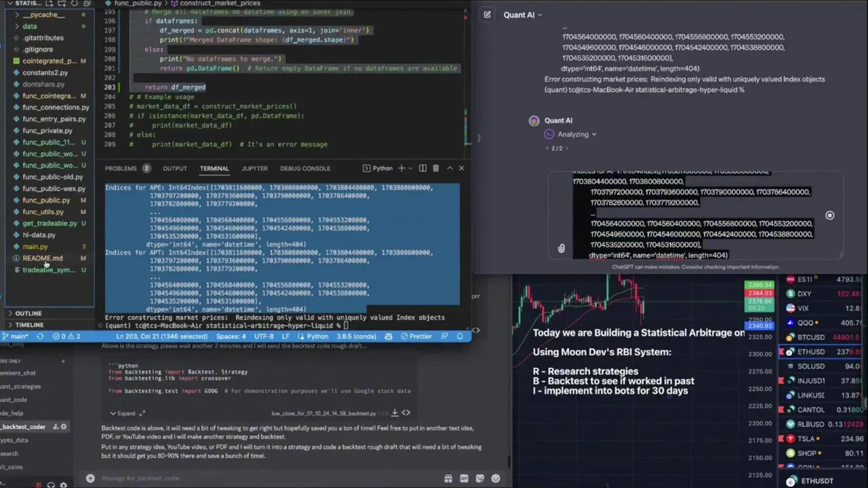Open the JUPYTER panel tab
Viewport: 868px width, 488px height.
pos(254,168)
